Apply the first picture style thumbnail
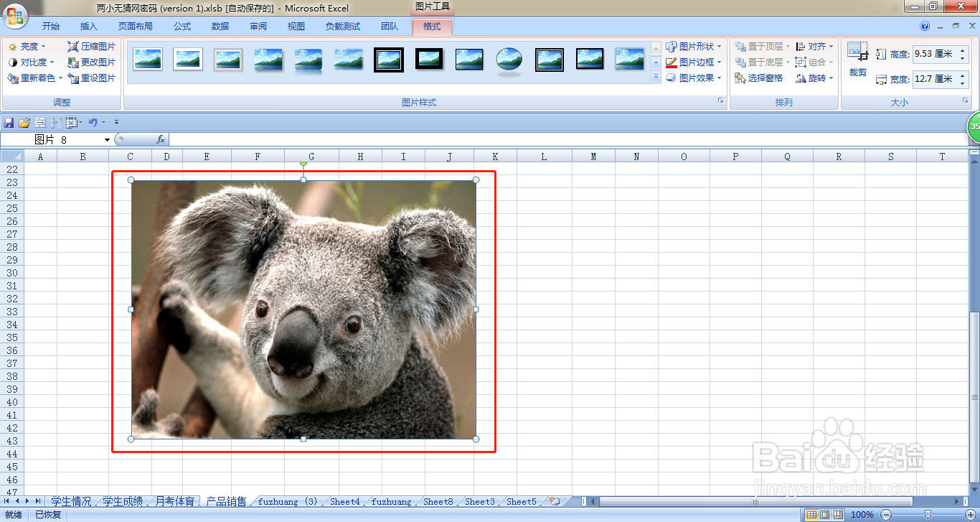This screenshot has height=522, width=980. [148, 60]
